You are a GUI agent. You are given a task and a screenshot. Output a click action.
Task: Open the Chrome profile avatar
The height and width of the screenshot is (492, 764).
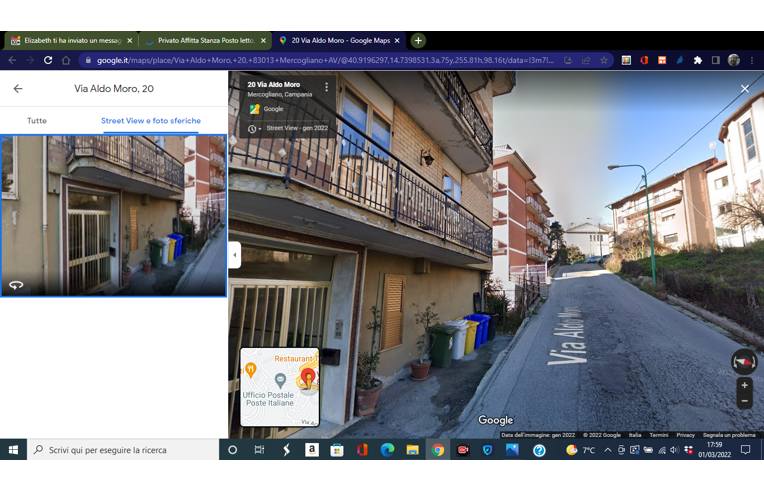734,60
